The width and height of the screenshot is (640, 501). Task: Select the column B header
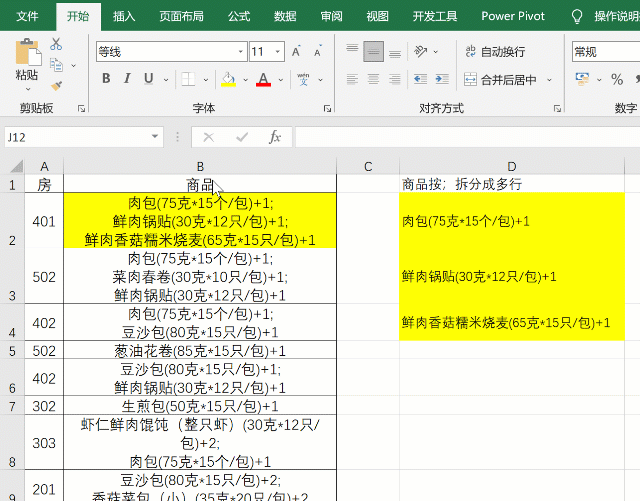tap(200, 166)
